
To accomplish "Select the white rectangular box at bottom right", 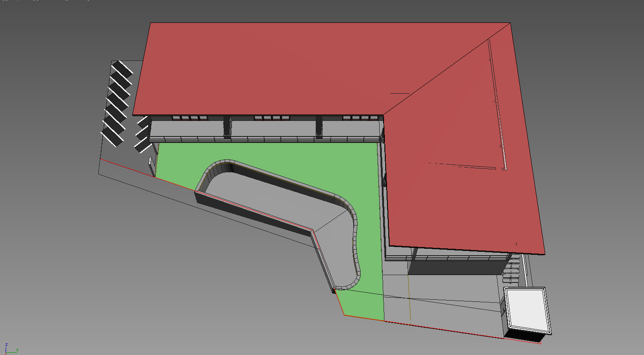I will (x=527, y=310).
